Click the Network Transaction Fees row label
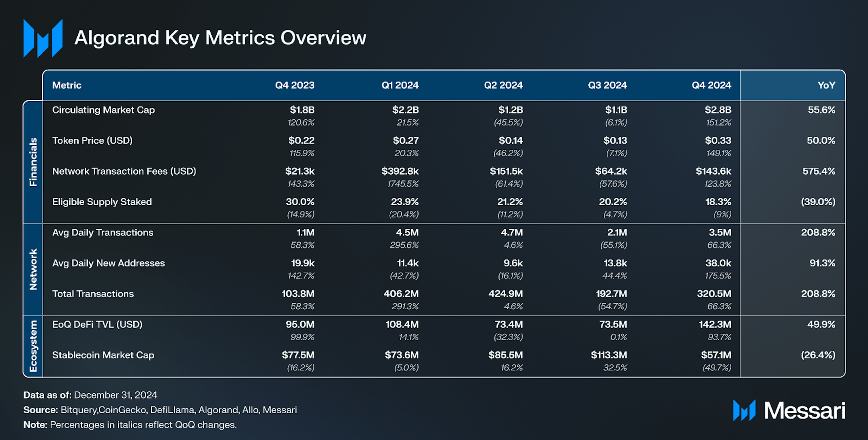Screen dimensions: 868x440 click(x=124, y=171)
